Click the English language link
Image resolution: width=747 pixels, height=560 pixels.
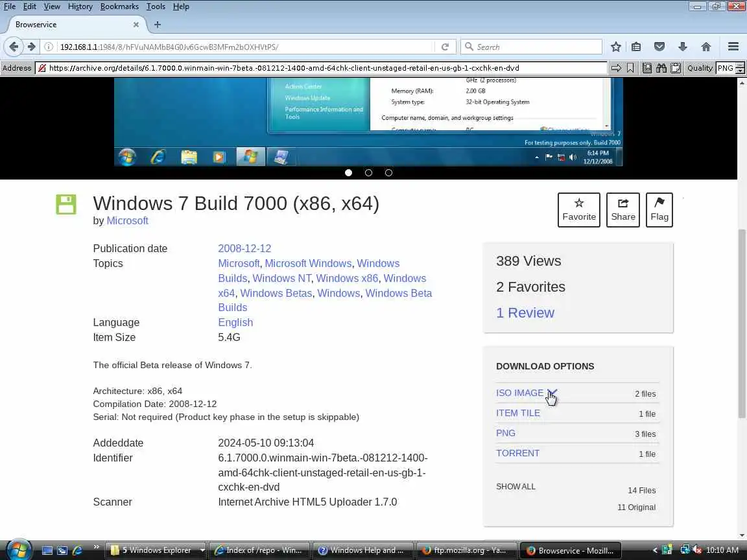click(235, 322)
